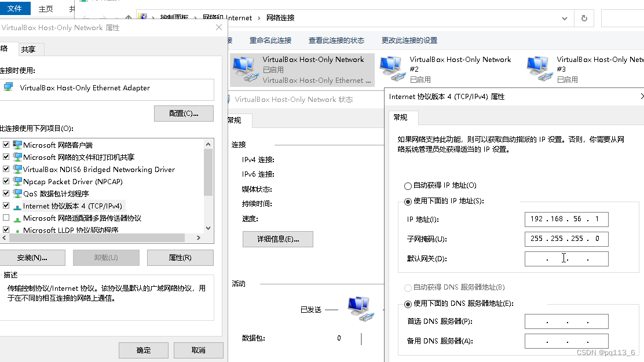Enable Microsoft 网络适配器多路传送器协议 checkbox
The width and height of the screenshot is (644, 362).
pyautogui.click(x=6, y=217)
